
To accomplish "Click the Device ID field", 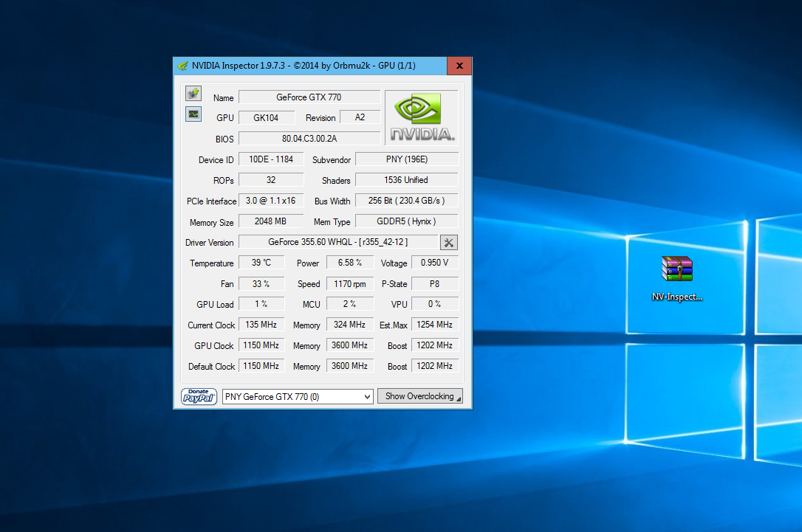I will pyautogui.click(x=270, y=159).
